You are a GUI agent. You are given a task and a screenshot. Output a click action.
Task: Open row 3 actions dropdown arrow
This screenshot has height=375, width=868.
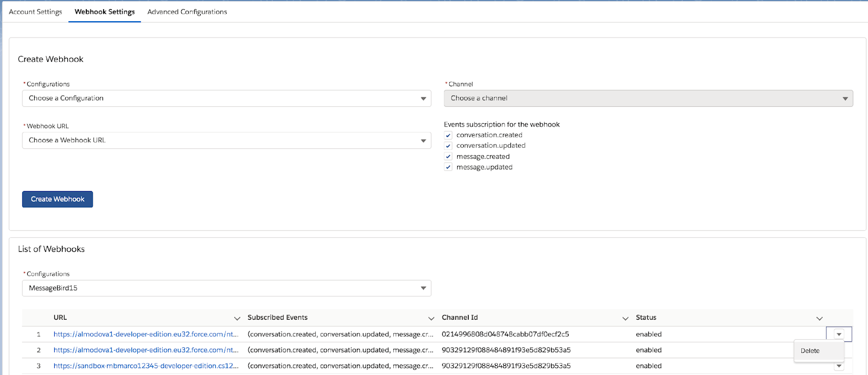(839, 366)
